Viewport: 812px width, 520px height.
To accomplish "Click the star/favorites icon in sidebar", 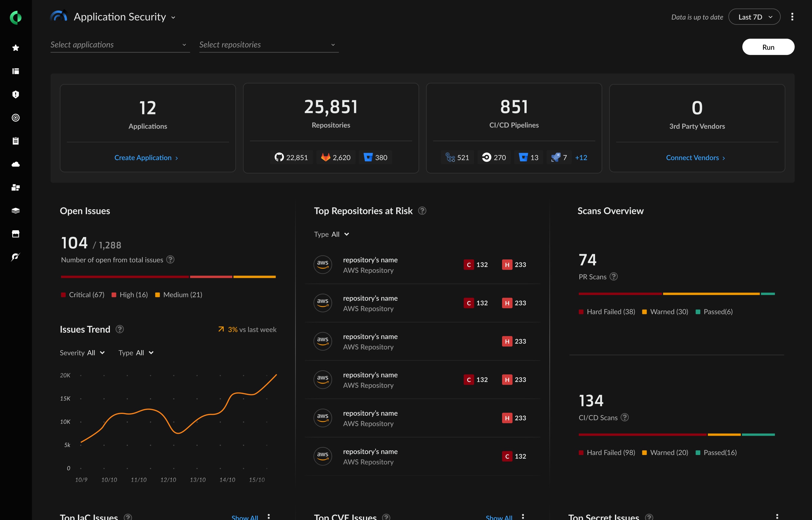I will [16, 47].
